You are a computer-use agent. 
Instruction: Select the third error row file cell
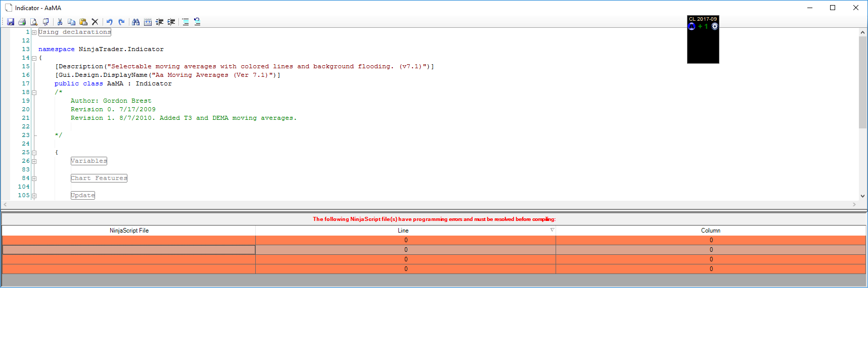click(129, 259)
